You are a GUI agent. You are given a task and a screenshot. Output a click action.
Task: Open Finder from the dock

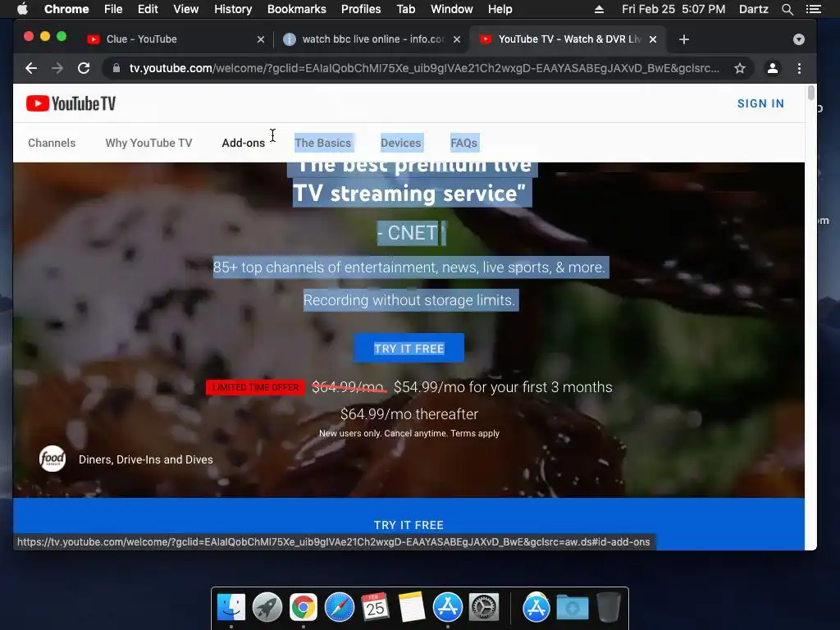tap(231, 607)
